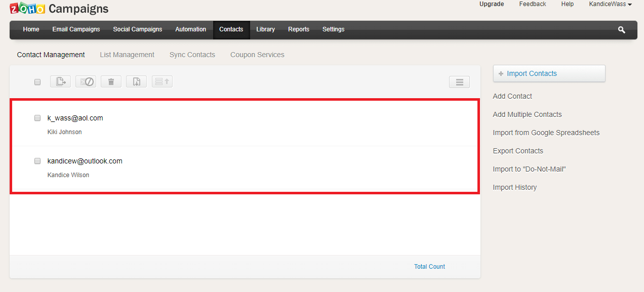Click the Total Count link
The width and height of the screenshot is (644, 292).
tap(430, 267)
